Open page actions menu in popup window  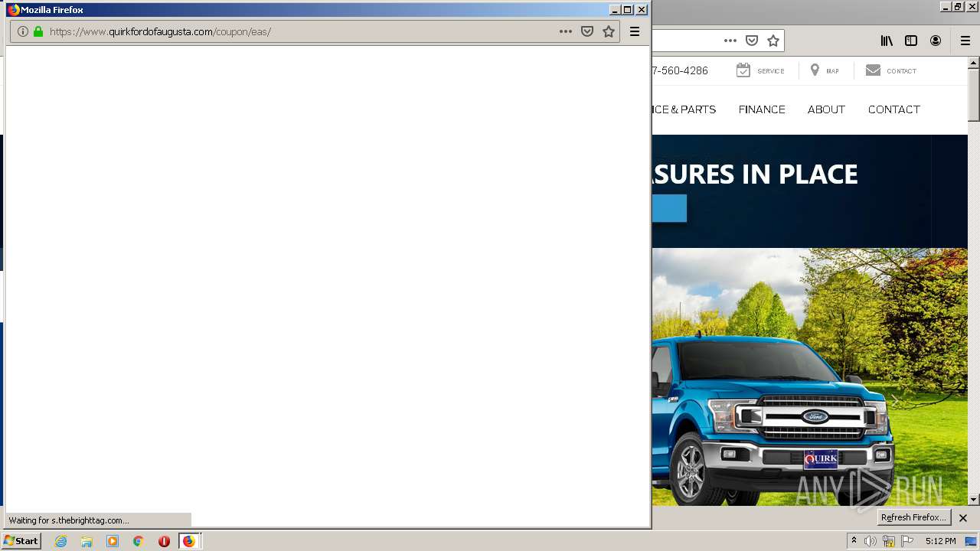pos(566,31)
